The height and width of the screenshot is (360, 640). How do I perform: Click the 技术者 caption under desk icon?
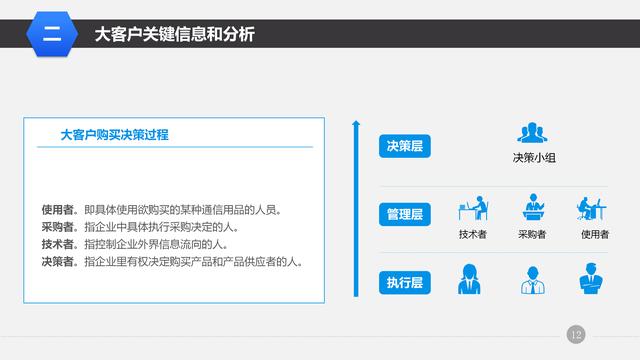tap(473, 234)
